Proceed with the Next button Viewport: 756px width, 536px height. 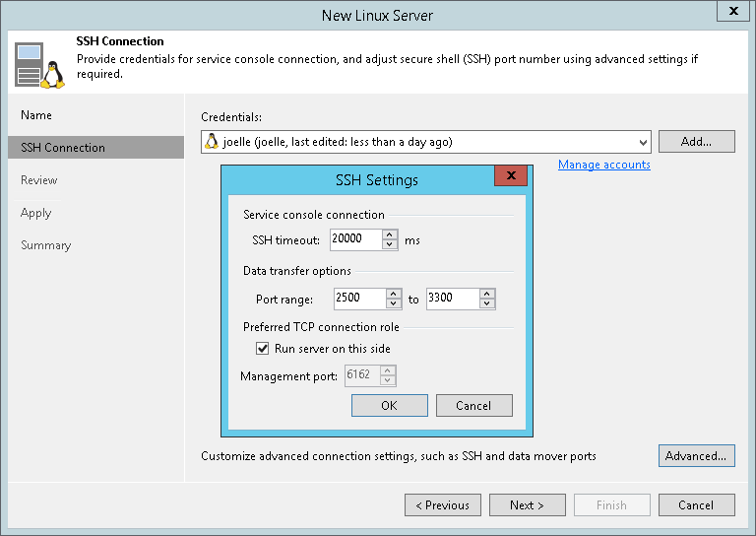coord(527,505)
